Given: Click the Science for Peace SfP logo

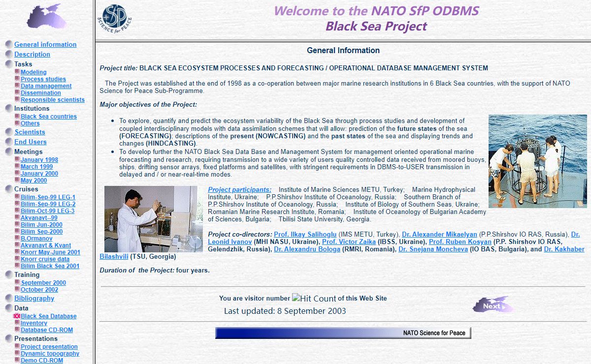Looking at the screenshot, I should tap(114, 18).
